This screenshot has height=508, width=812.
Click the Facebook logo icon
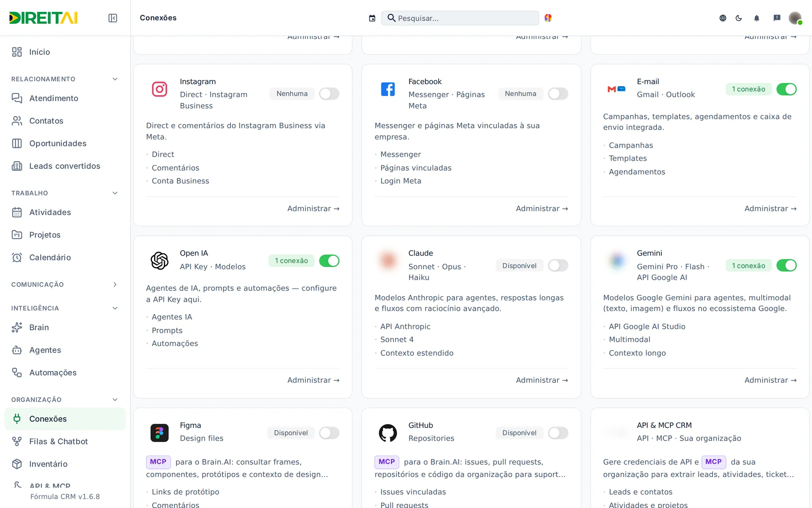click(388, 89)
